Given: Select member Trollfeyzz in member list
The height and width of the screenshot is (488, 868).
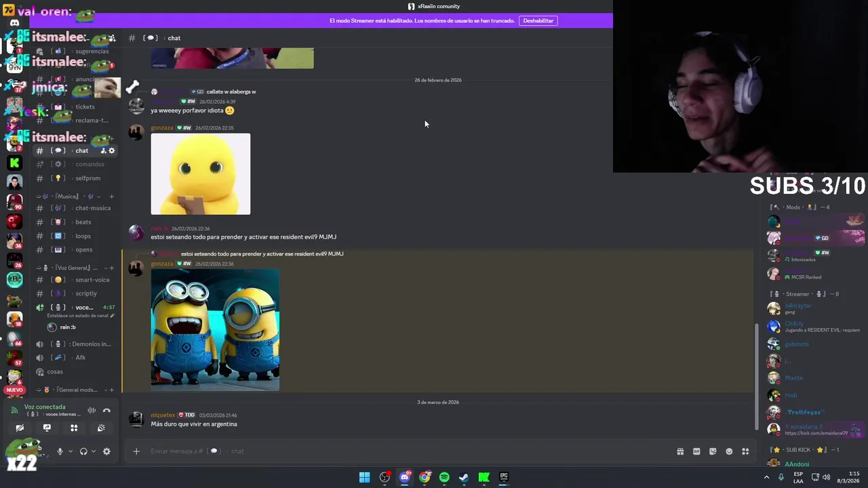Looking at the screenshot, I should (804, 412).
